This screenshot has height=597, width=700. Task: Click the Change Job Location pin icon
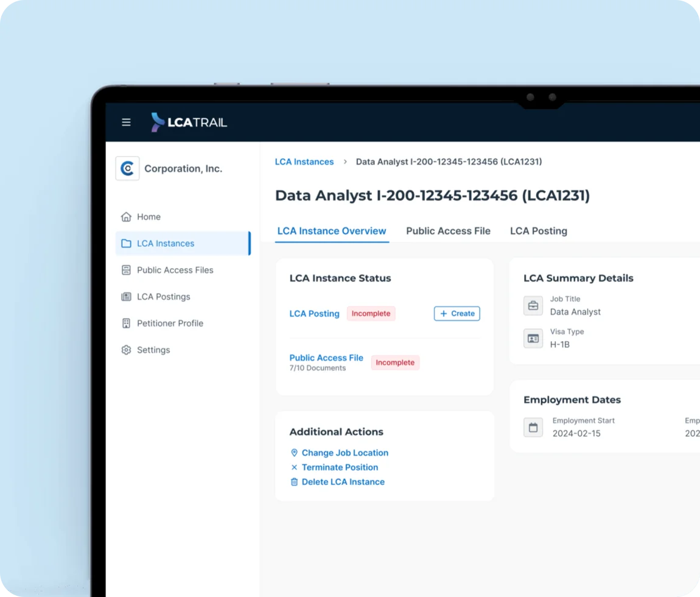pos(294,453)
